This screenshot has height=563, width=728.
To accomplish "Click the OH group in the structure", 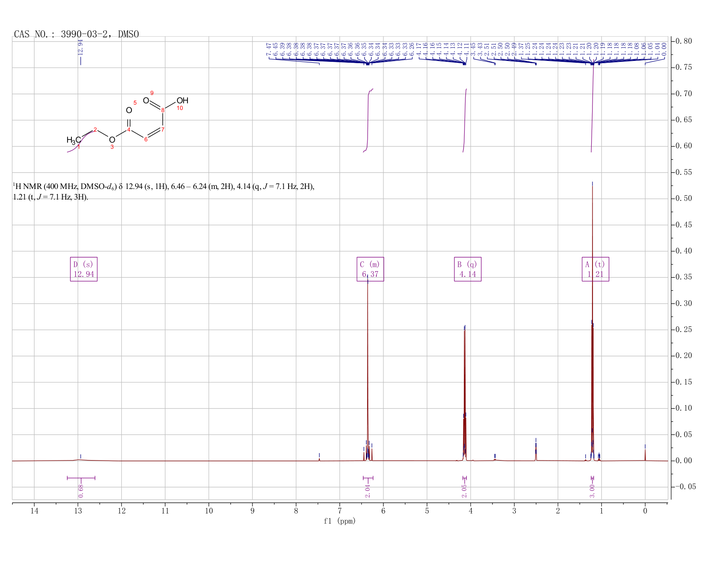I will (183, 101).
